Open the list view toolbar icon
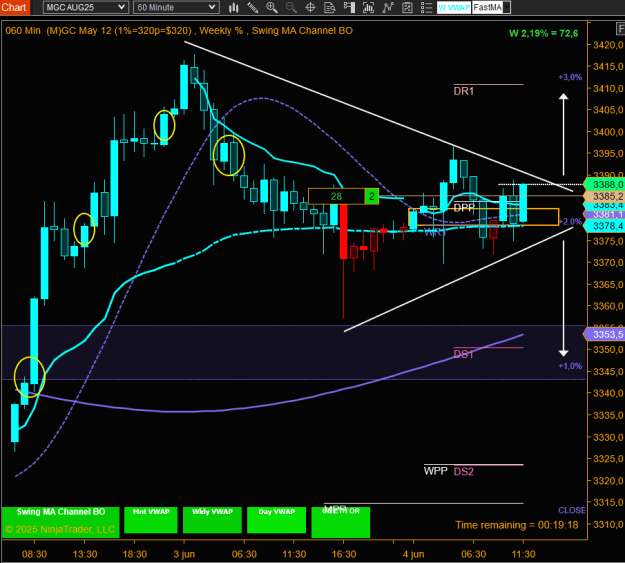Viewport: 625px width, 563px height. [426, 7]
